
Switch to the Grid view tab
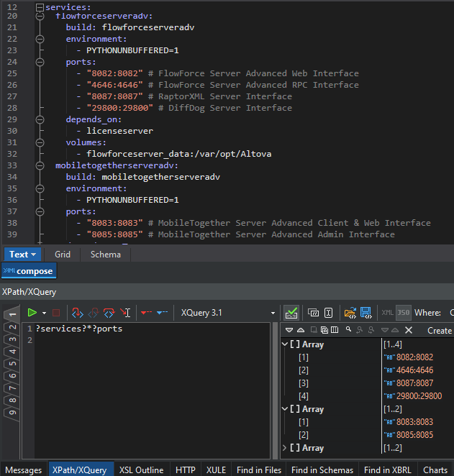pyautogui.click(x=63, y=254)
